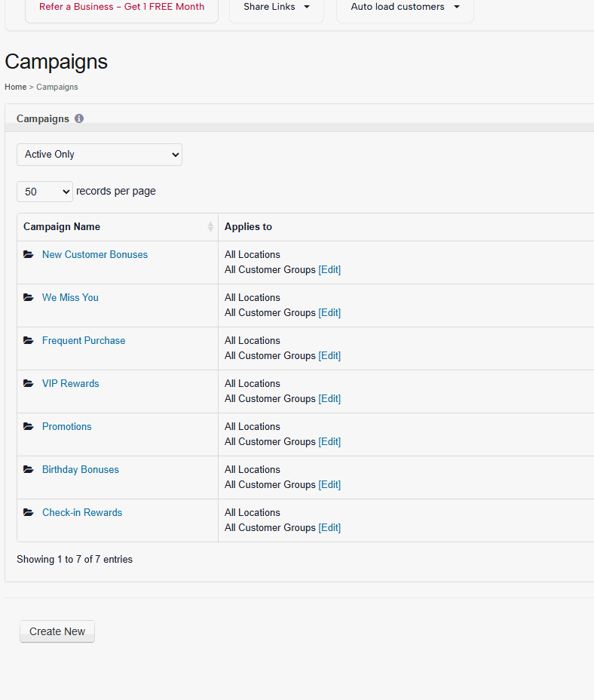Image resolution: width=594 pixels, height=700 pixels.
Task: Click folder icon next to We Miss You
Action: (29, 297)
